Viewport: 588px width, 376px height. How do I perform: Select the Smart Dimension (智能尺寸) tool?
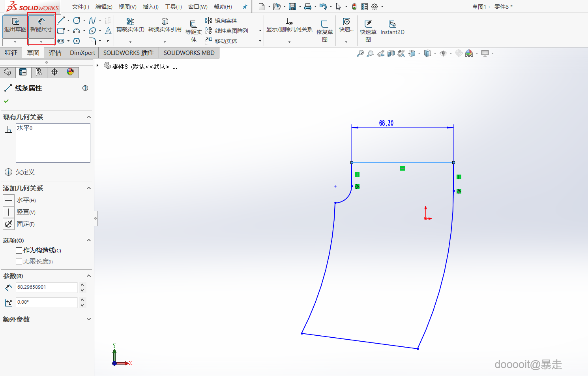point(41,26)
